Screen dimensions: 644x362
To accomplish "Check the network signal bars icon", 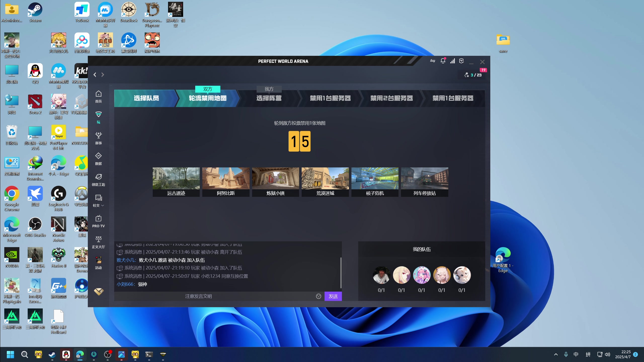I will 453,61.
